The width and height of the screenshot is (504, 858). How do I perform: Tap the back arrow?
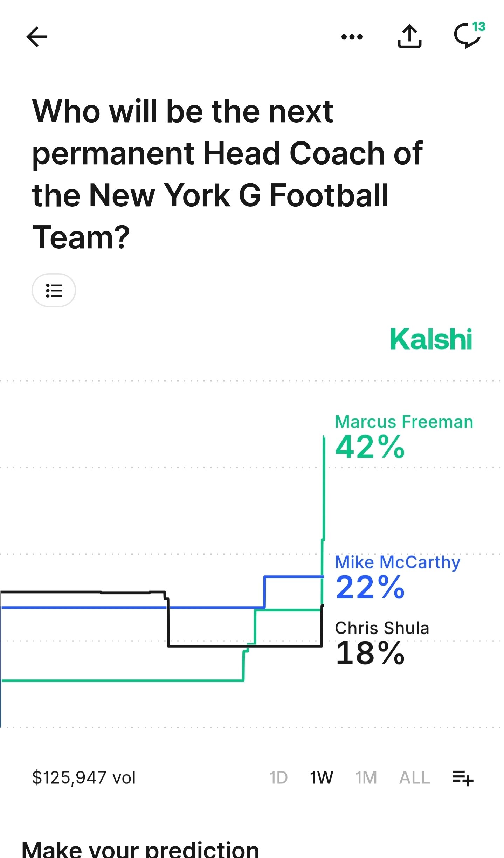tap(37, 36)
